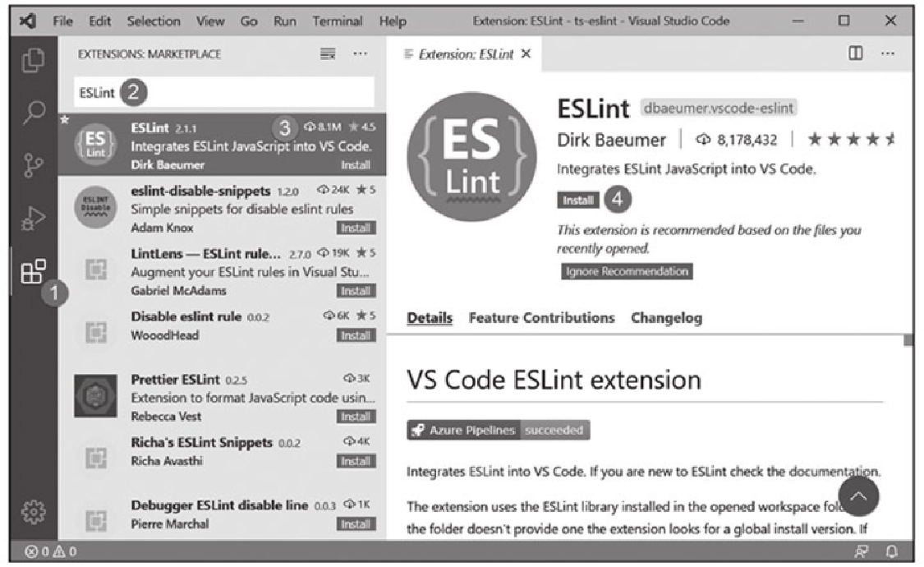Select Debugger ESLint disable line entry
This screenshot has width=924, height=567.
click(222, 515)
